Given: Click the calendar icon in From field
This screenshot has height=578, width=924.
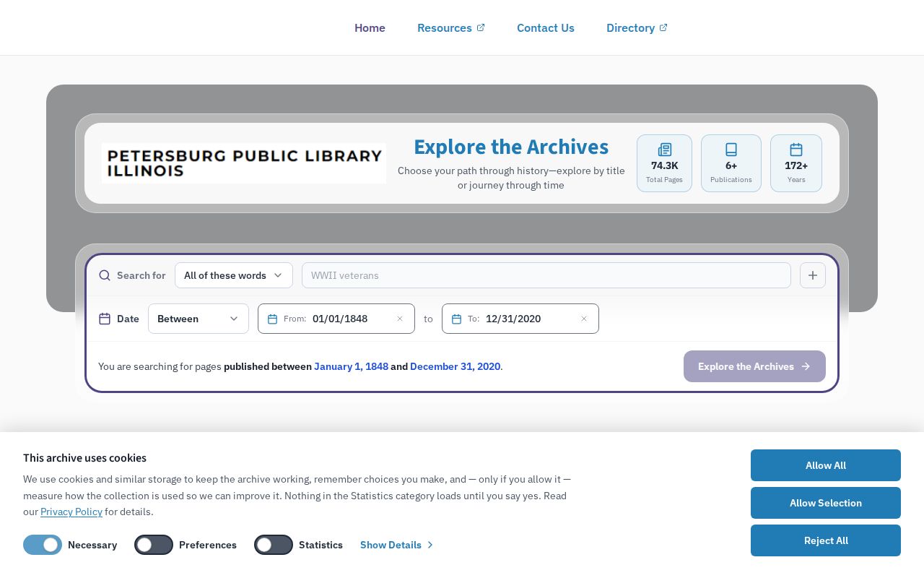Looking at the screenshot, I should click(272, 319).
